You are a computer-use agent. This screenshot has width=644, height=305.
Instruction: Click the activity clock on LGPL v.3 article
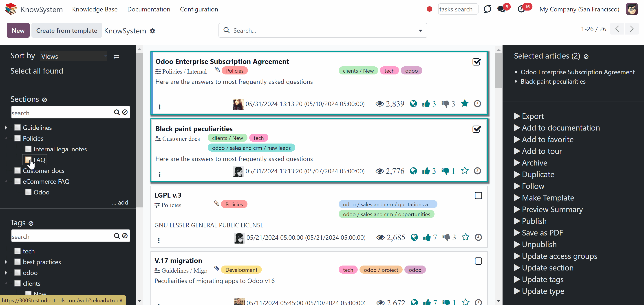coord(478,237)
